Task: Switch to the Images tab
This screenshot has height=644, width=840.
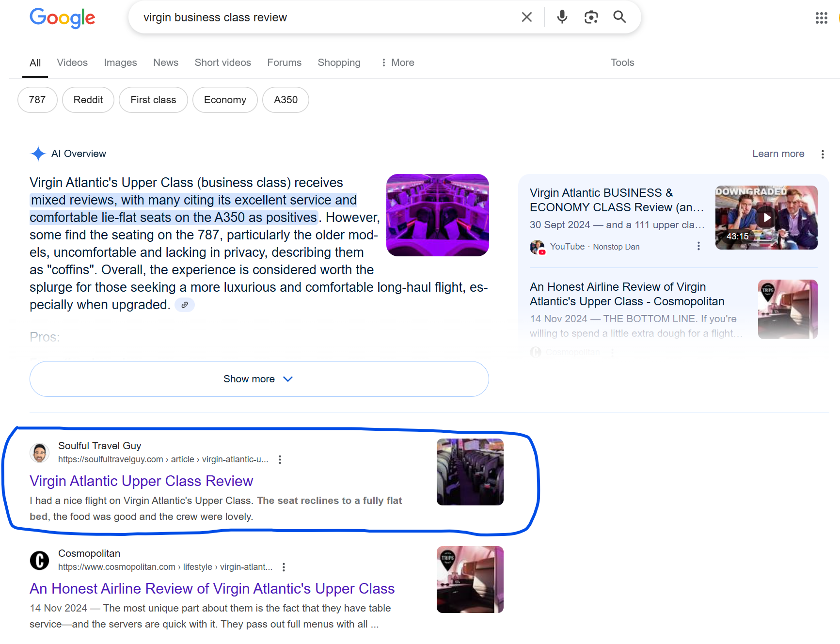Action: point(120,63)
